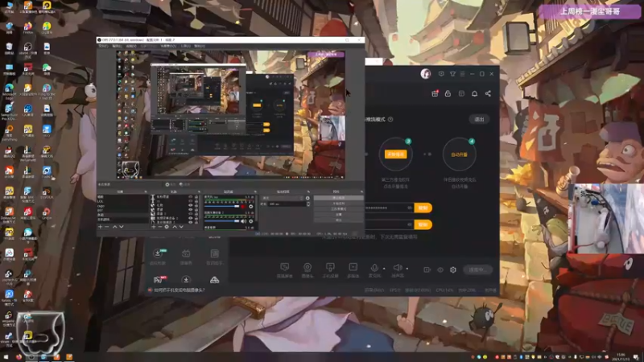
Task: Click the audio mixer vertical scrollbar
Action: (x=257, y=208)
